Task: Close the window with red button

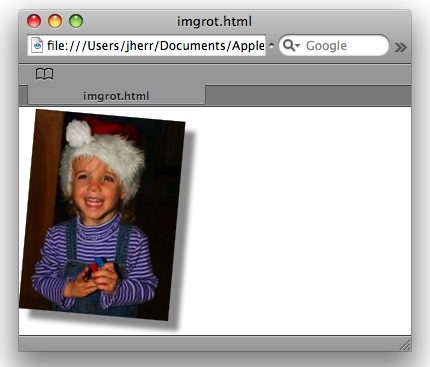Action: (34, 21)
